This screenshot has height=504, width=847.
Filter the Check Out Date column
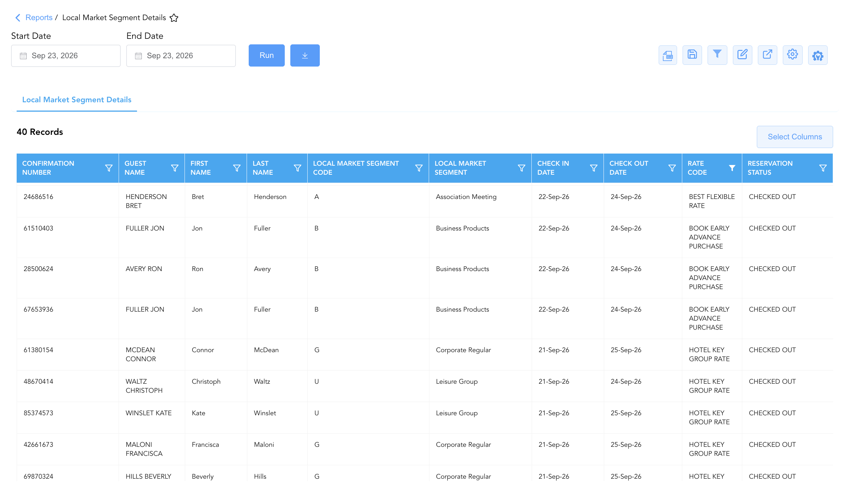point(672,168)
